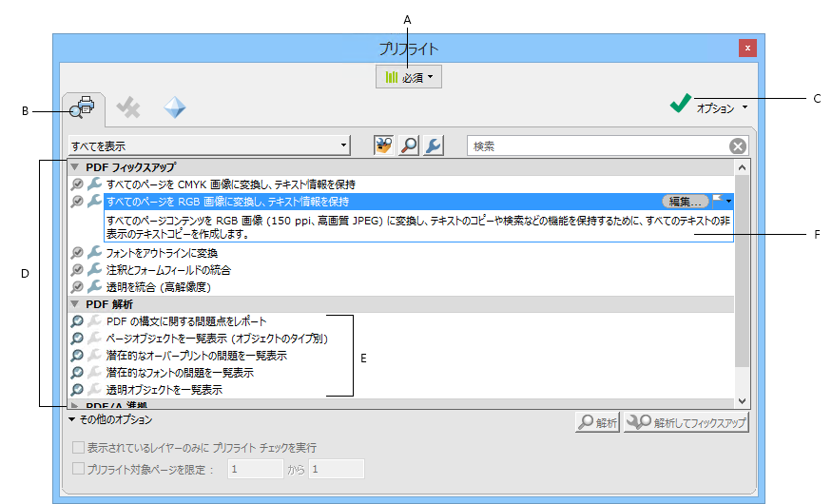
Task: Select ページオブジェクトを一覧表示 profile
Action: tap(217, 339)
